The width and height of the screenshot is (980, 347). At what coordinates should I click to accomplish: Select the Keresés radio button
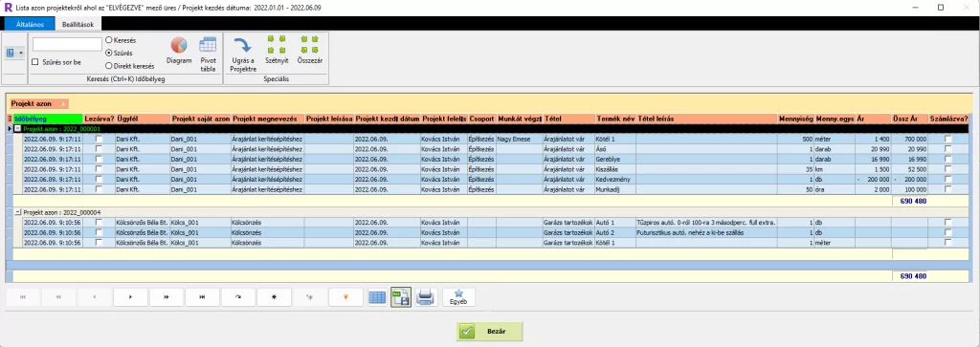pos(109,40)
